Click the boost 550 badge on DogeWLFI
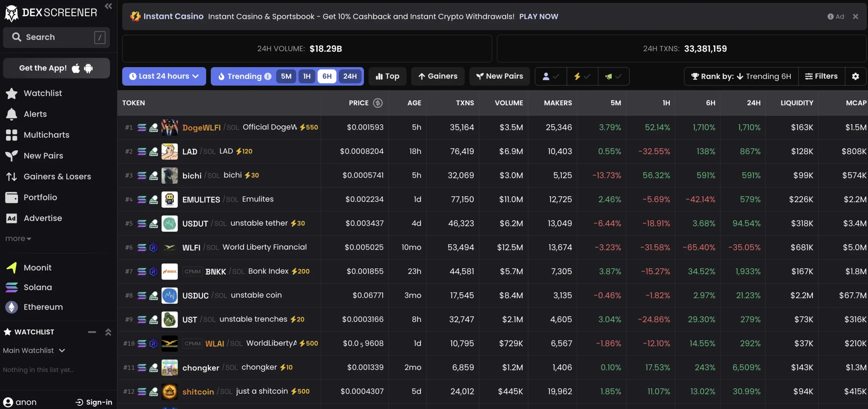The width and height of the screenshot is (868, 409). click(x=309, y=127)
